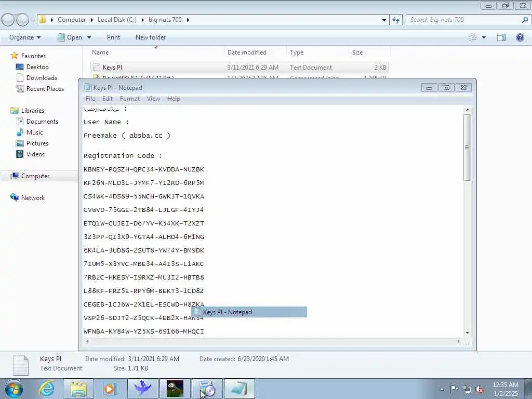The width and height of the screenshot is (532, 399).
Task: Open Windows Media Player from the taskbar
Action: pos(110,389)
